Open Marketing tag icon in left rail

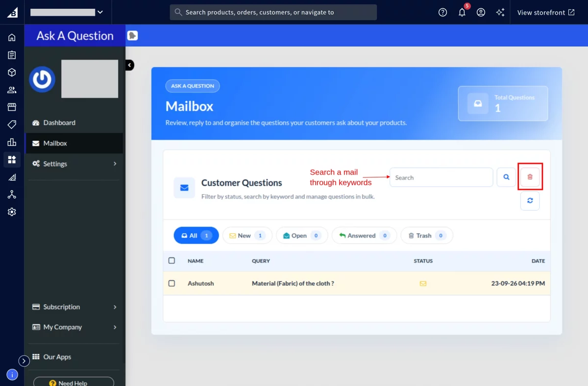12,124
